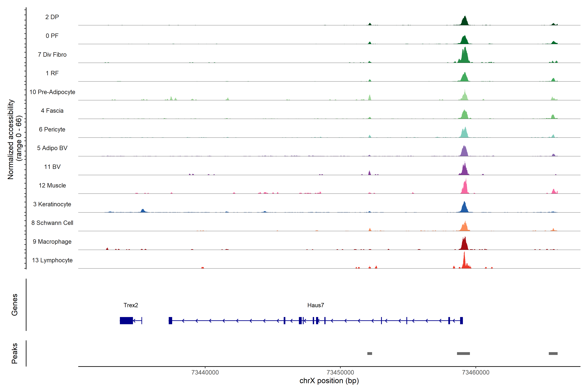Click the 73440000 axis tick label
The height and width of the screenshot is (392, 588).
(x=205, y=372)
